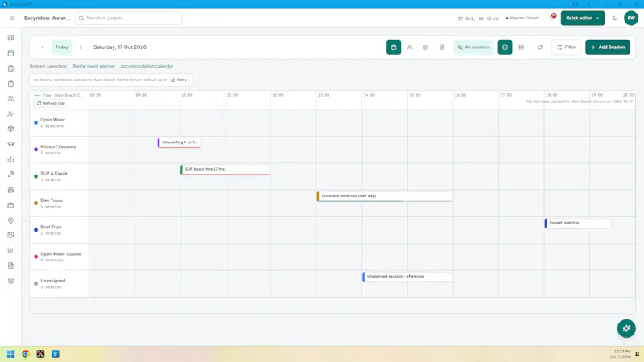Select the SUP & Kayak resource row
Image resolution: width=644 pixels, height=362 pixels.
pos(59,176)
